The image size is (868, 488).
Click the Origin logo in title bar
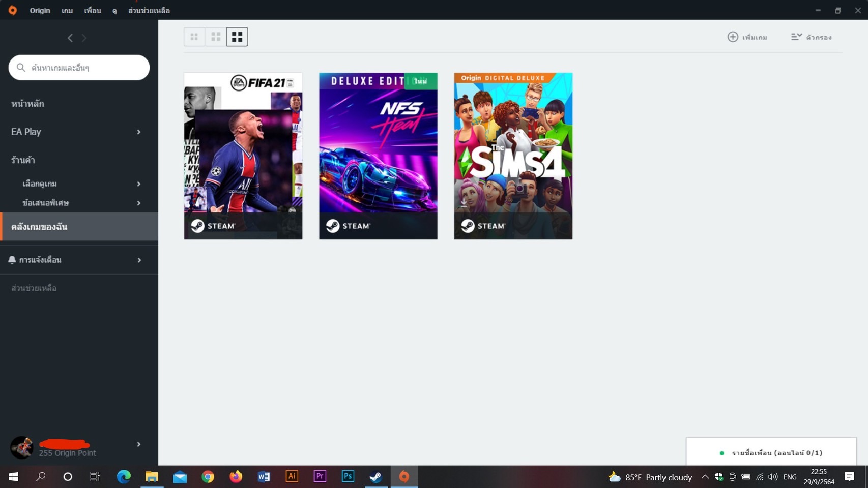pos(13,10)
